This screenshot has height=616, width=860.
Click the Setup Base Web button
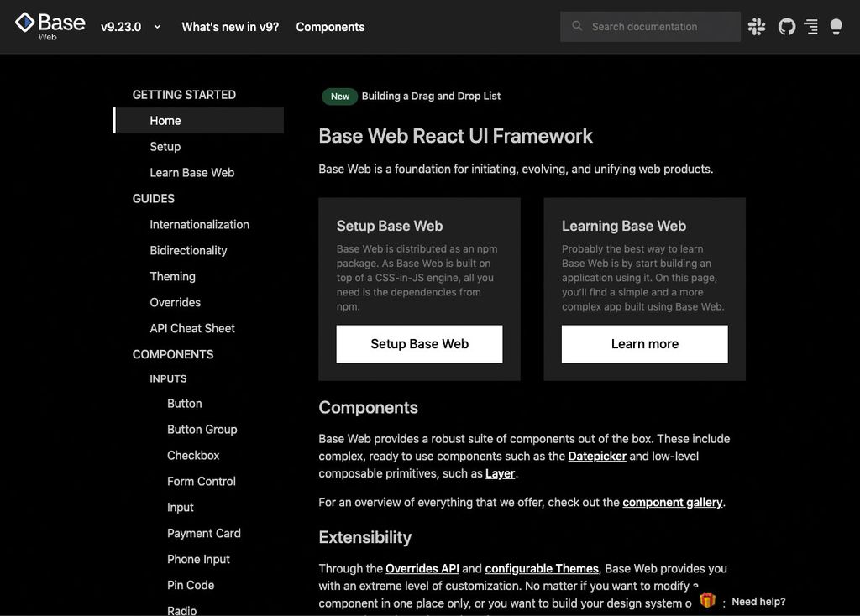point(419,344)
